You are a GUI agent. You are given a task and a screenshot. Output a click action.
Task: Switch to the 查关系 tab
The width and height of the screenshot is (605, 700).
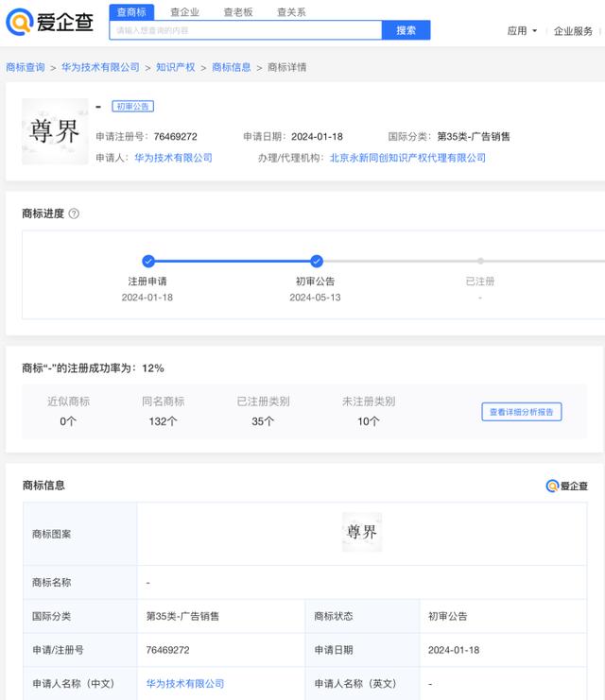[291, 12]
